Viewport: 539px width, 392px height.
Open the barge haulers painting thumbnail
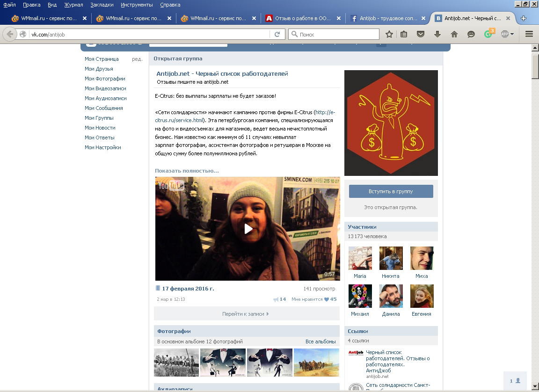click(x=316, y=363)
